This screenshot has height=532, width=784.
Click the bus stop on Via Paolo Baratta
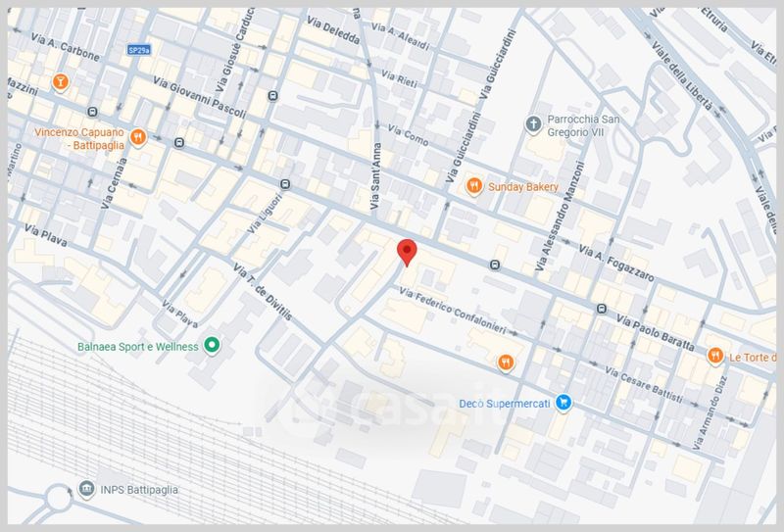coord(600,309)
